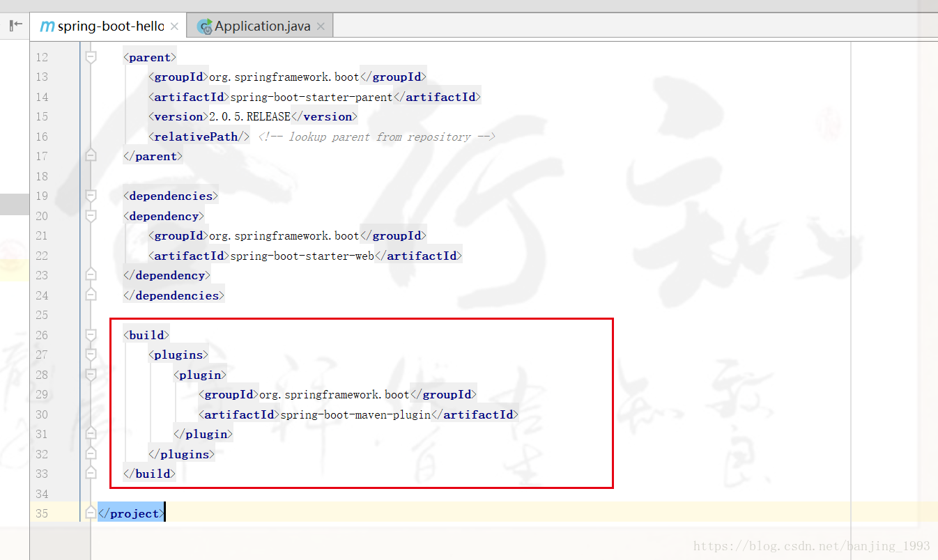Click the Maven 'm' icon on the spring-boot-hello tab
Screen dimensions: 938x560
coord(47,26)
